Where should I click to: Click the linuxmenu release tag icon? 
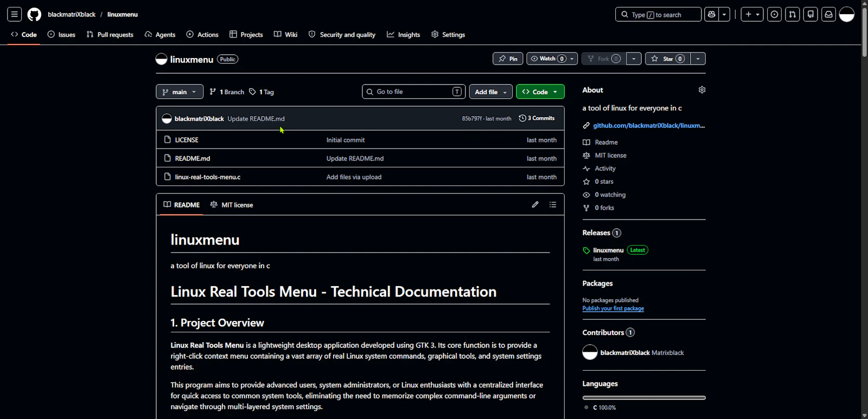point(586,250)
